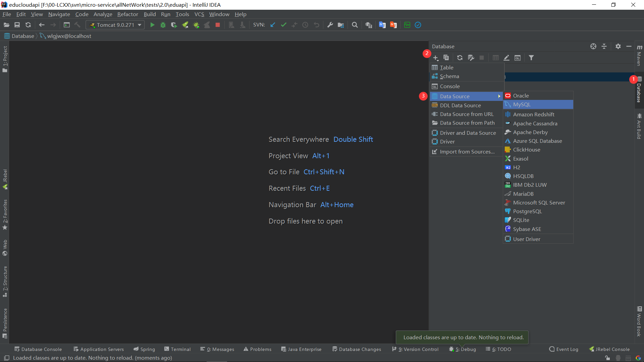644x362 pixels.
Task: Open the Version Control tab
Action: click(x=415, y=349)
